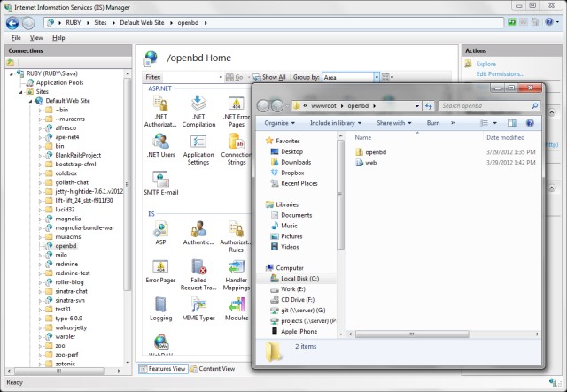Click the create connection icon in Connections pane
The image size is (567, 392).
click(x=11, y=63)
